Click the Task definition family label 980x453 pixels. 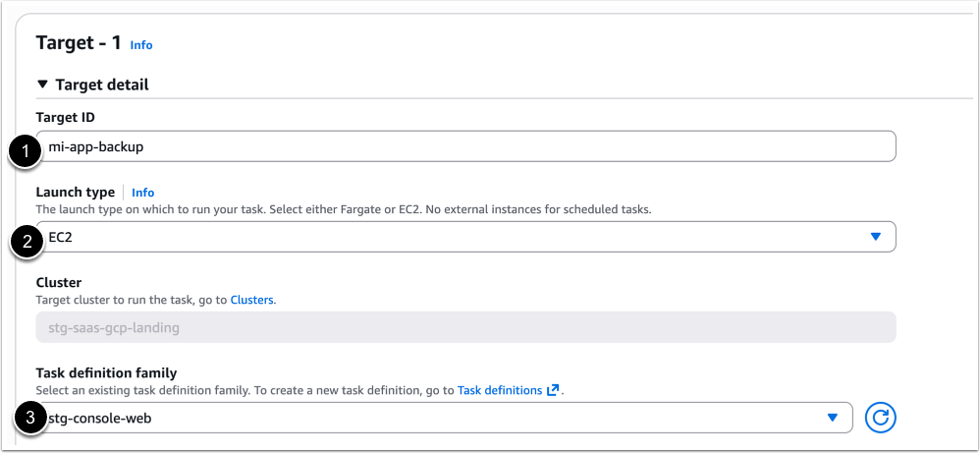pos(106,372)
